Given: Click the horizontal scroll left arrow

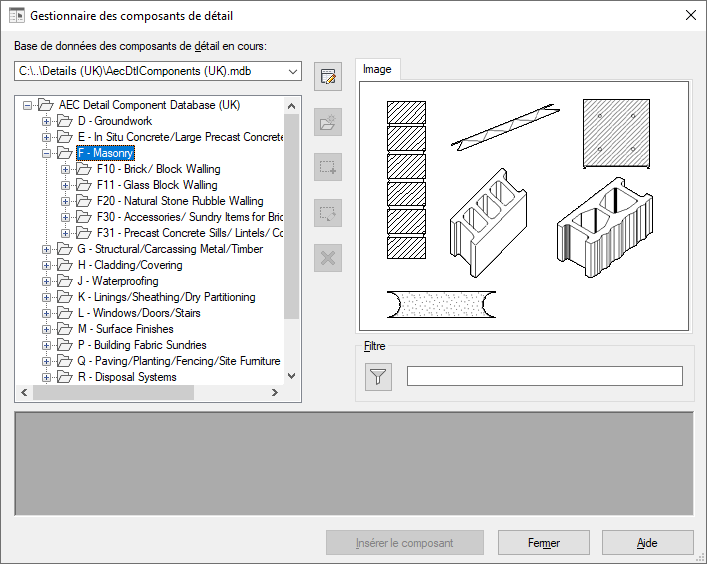Looking at the screenshot, I should [24, 393].
